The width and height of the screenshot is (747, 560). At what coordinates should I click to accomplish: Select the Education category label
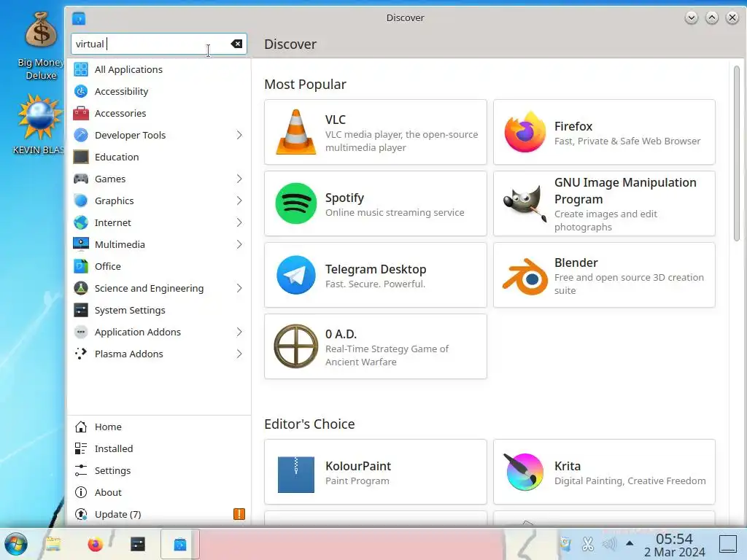[117, 157]
